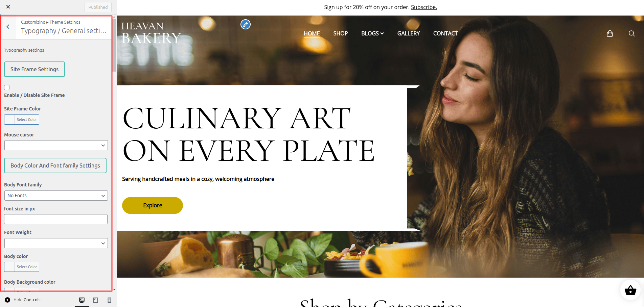This screenshot has height=307, width=644.
Task: Open the Body Font family dropdown
Action: (56, 196)
